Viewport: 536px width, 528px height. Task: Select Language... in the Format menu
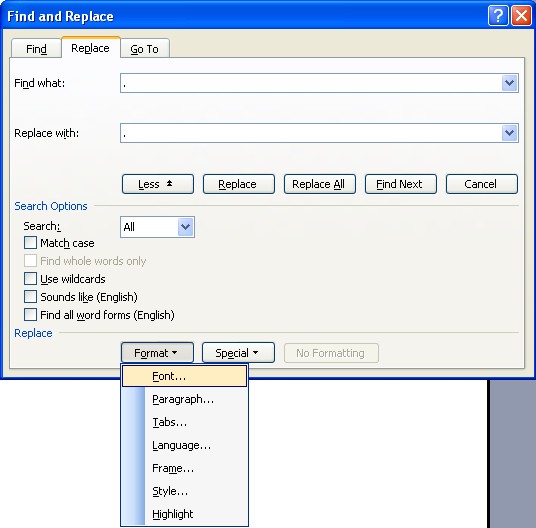coord(185,445)
